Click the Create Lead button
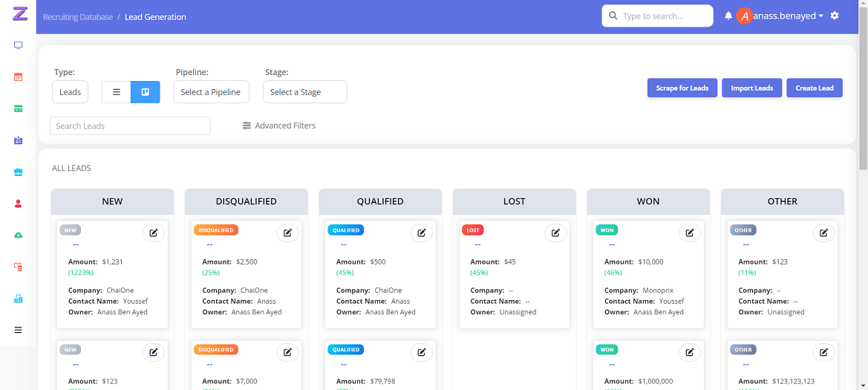The height and width of the screenshot is (390, 868). [814, 88]
